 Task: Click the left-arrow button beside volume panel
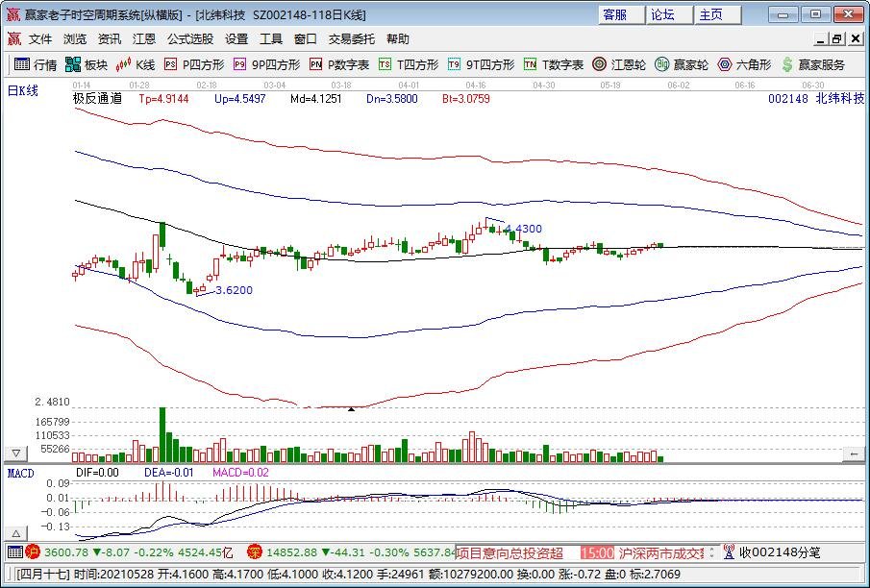[854, 454]
